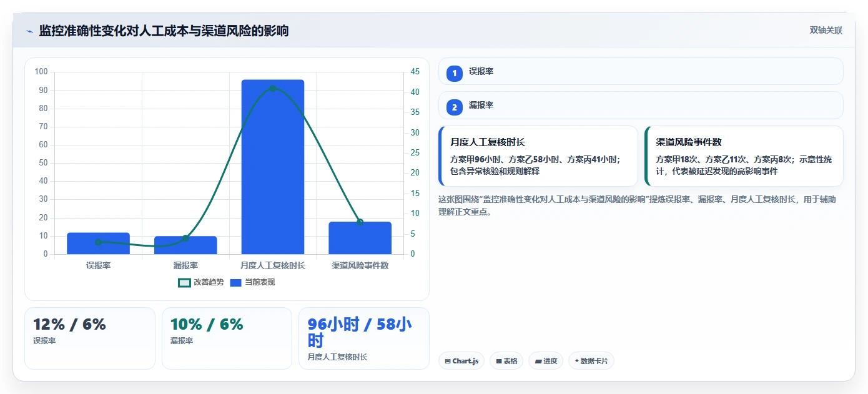Select the 漏报率 row in the right list
Image resolution: width=868 pixels, height=394 pixels.
(x=641, y=106)
